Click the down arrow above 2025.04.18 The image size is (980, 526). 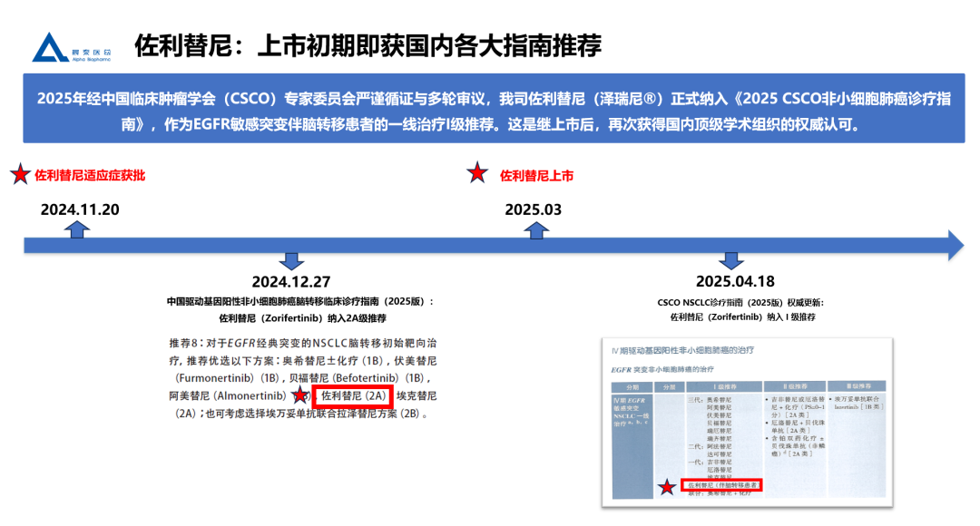click(730, 260)
